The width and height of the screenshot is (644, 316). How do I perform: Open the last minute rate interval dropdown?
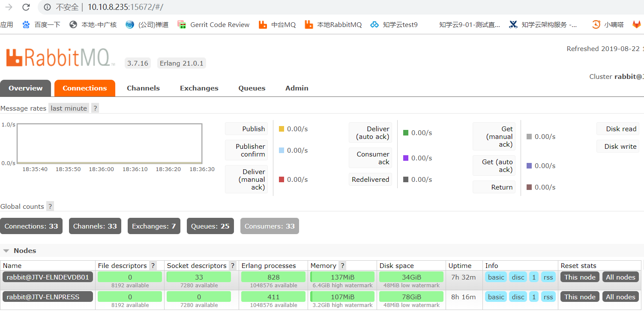click(x=69, y=108)
